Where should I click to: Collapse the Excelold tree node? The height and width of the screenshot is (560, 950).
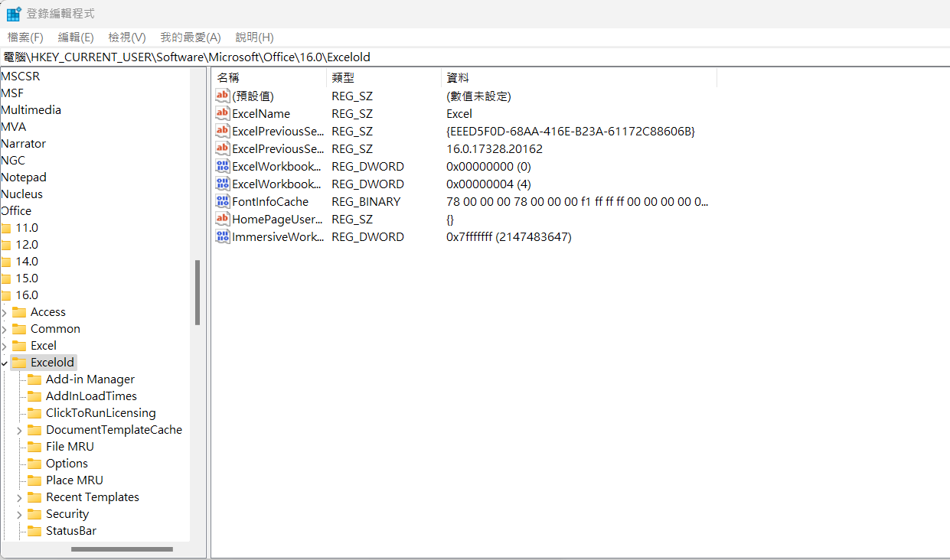coord(5,363)
